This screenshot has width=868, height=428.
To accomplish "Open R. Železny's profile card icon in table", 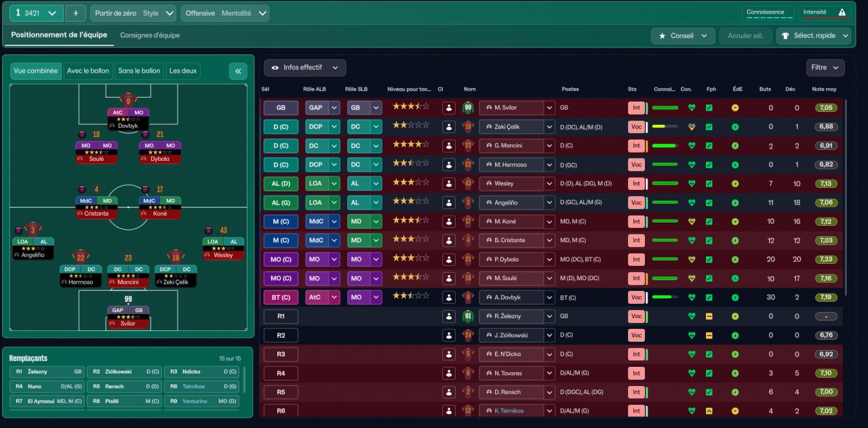I will click(448, 317).
